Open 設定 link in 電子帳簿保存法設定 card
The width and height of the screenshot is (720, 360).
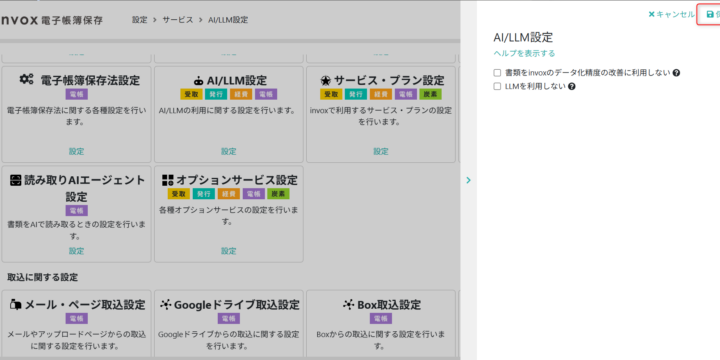click(x=77, y=151)
